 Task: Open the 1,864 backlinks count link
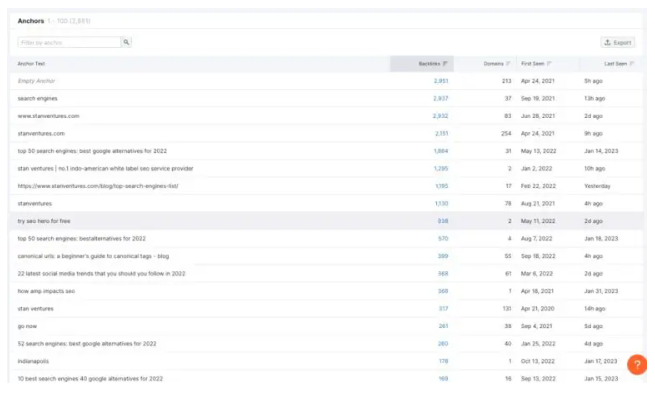click(x=441, y=151)
